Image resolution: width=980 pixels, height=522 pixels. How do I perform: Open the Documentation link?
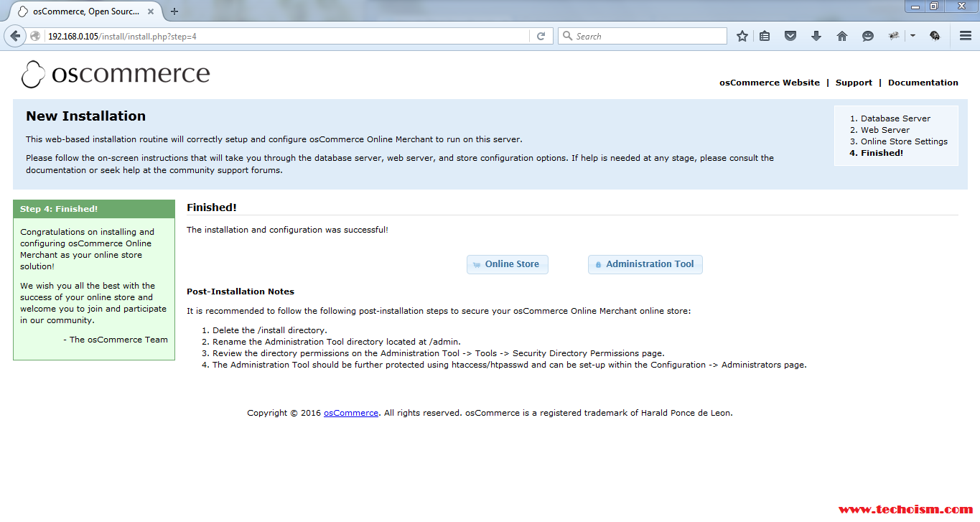coord(923,83)
